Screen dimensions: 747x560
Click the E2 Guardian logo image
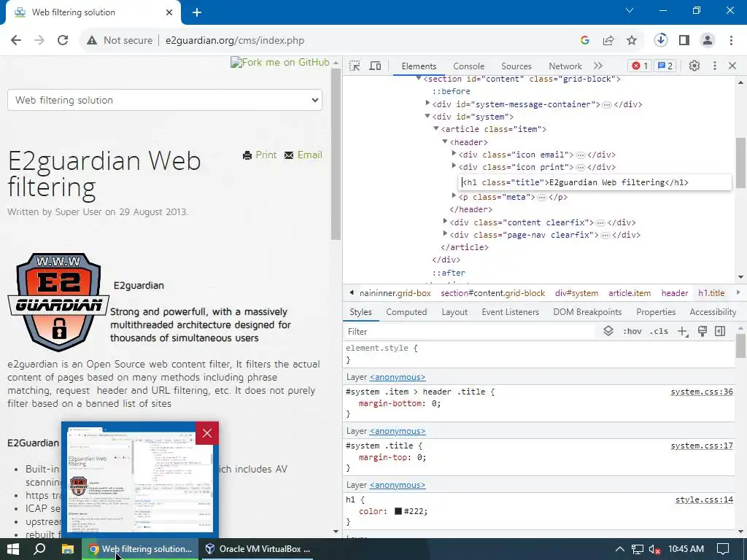coord(58,302)
